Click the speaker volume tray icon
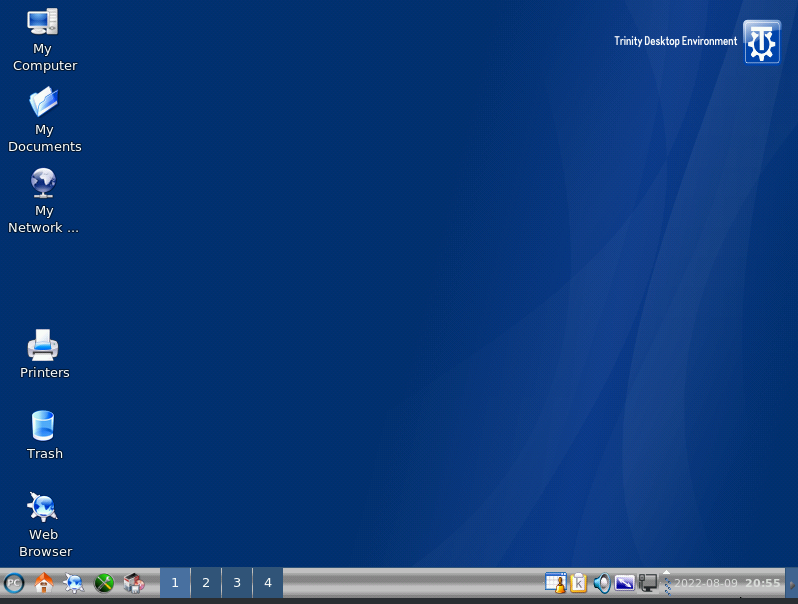Viewport: 798px width, 604px height. pos(601,583)
